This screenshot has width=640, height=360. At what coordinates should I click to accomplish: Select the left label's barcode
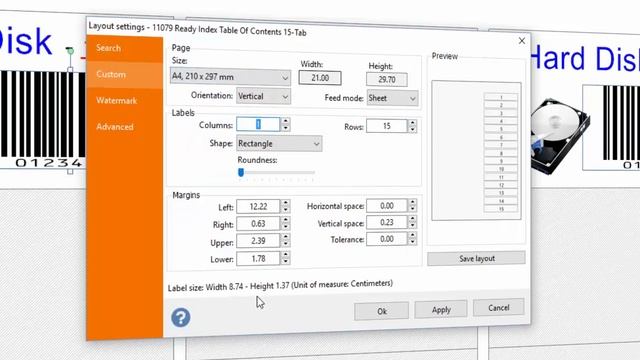point(42,120)
